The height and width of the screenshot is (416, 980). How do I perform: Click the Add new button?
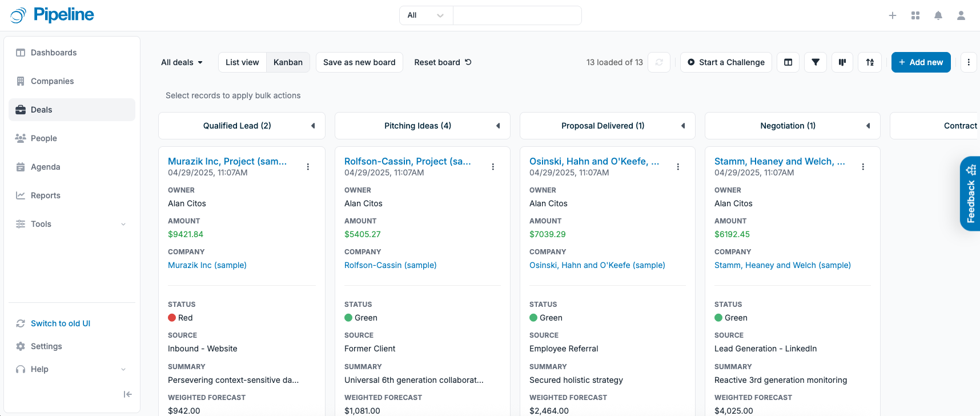pos(921,62)
